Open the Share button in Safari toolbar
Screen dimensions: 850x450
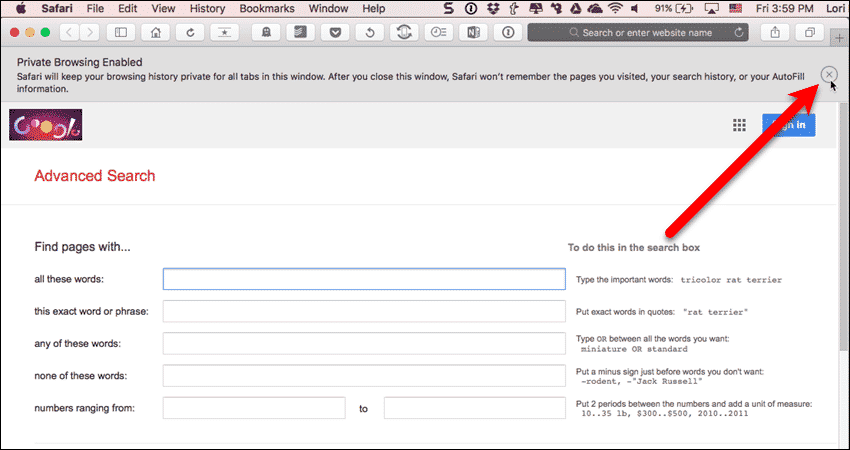click(x=775, y=32)
